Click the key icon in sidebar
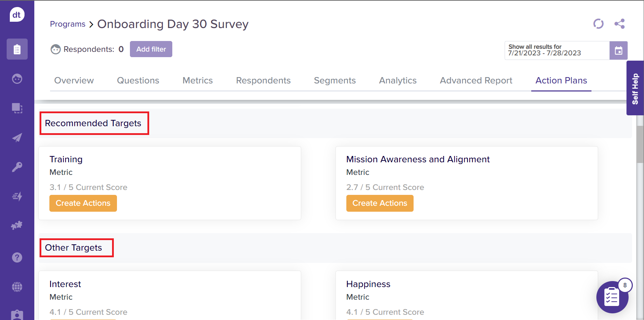Screen dimensions: 644x320 pos(17,167)
